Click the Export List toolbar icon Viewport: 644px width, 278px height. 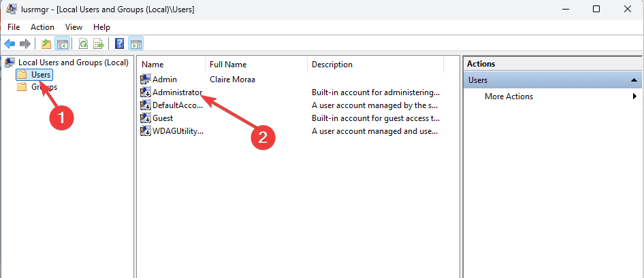[99, 44]
